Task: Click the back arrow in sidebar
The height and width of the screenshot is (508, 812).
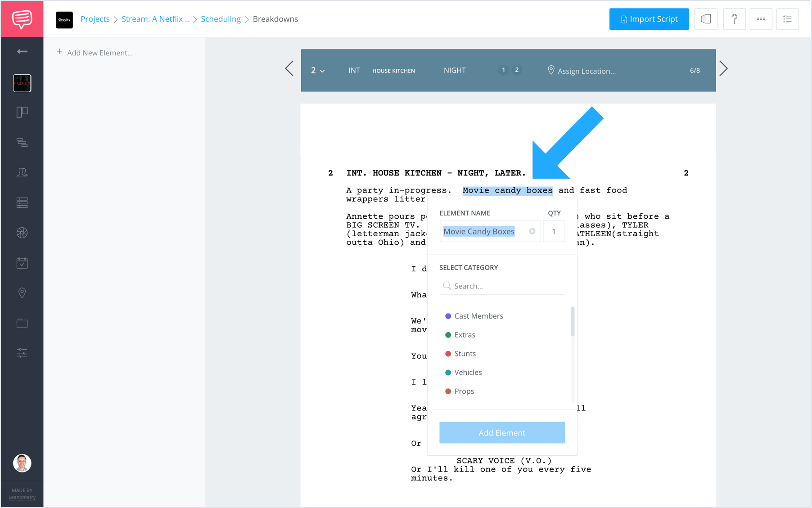Action: (22, 52)
